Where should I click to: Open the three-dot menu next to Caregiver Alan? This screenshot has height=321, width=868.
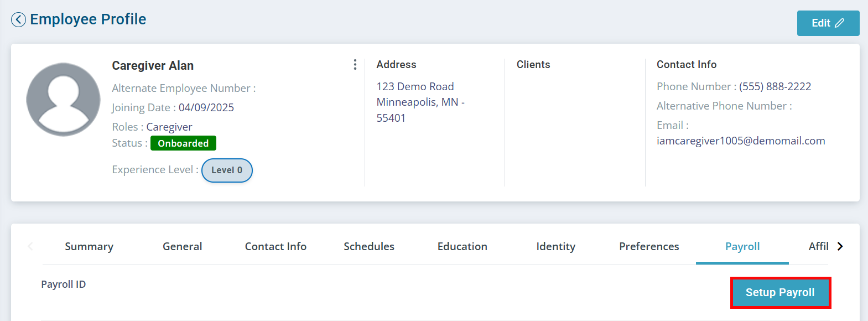coord(355,65)
